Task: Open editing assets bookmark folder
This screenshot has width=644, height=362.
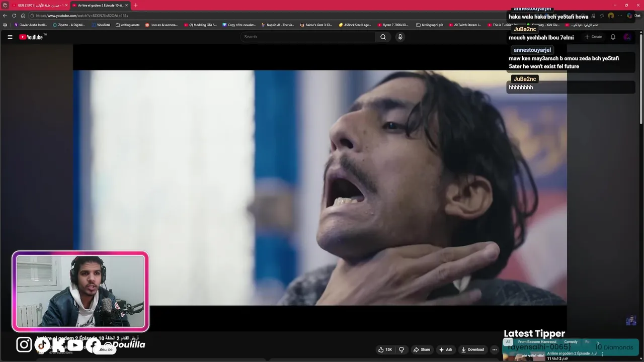Action: click(x=127, y=25)
